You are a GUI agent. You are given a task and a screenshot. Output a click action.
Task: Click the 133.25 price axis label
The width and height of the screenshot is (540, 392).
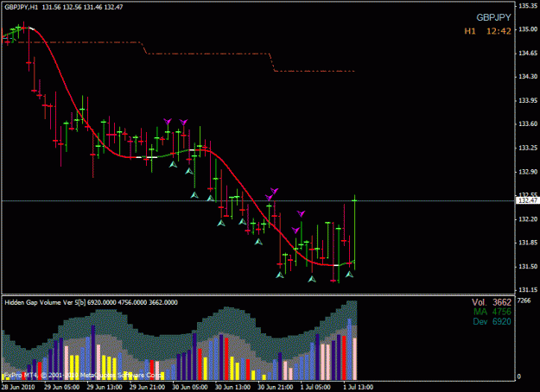point(528,148)
